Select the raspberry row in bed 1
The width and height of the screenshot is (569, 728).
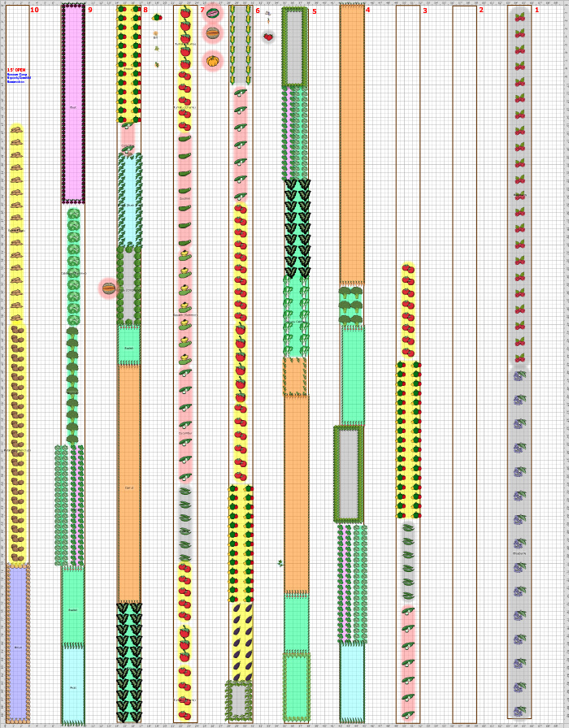[x=519, y=187]
